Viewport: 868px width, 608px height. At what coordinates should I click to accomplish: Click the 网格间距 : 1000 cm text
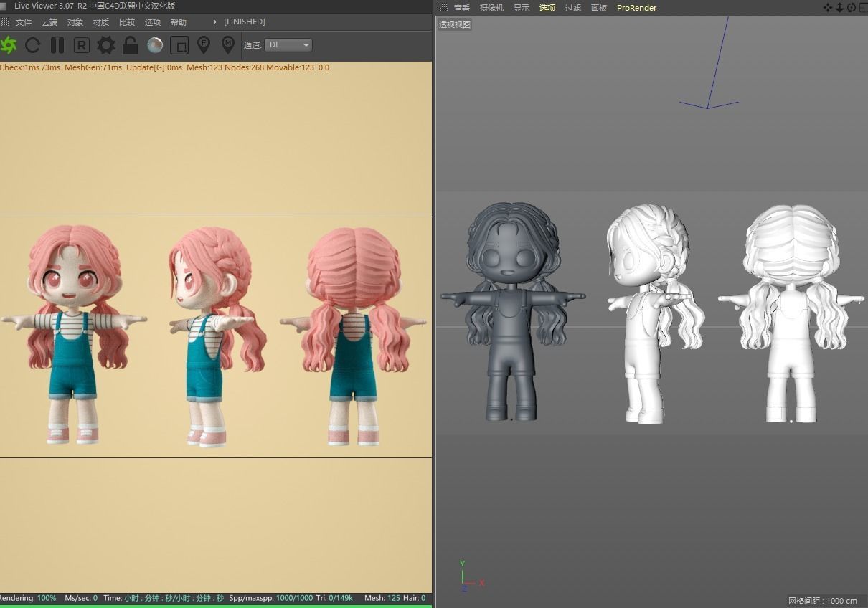click(823, 601)
